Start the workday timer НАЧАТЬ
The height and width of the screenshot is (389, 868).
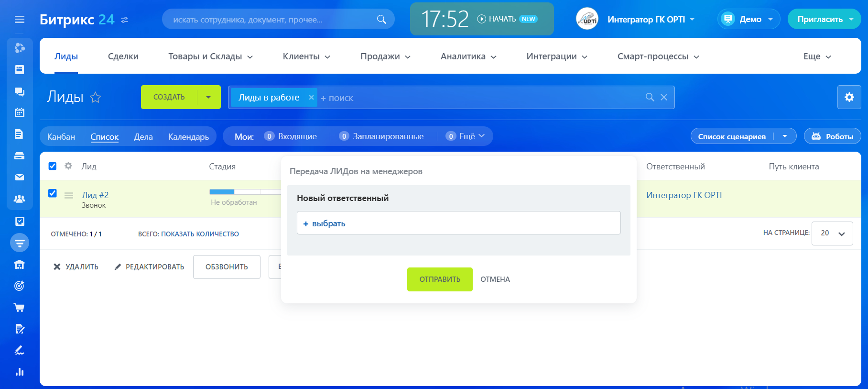(497, 19)
